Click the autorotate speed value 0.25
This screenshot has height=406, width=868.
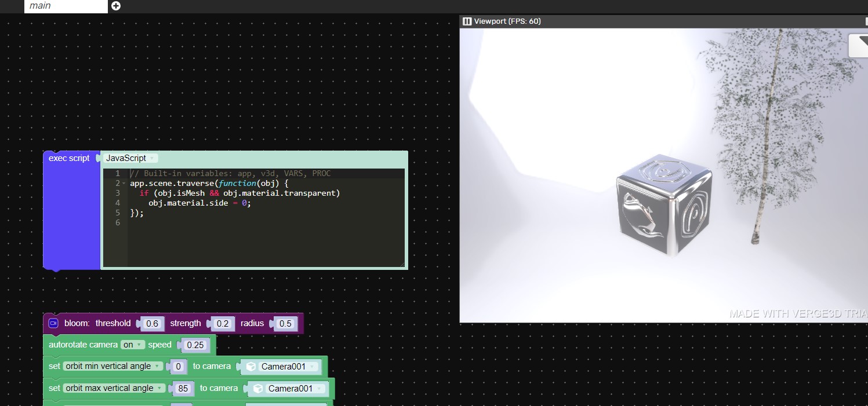pos(195,345)
